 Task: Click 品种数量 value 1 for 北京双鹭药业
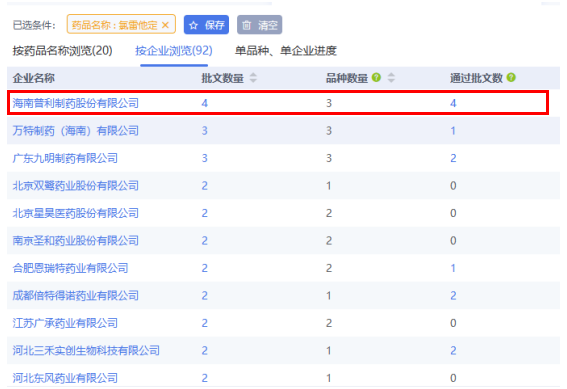click(x=329, y=186)
